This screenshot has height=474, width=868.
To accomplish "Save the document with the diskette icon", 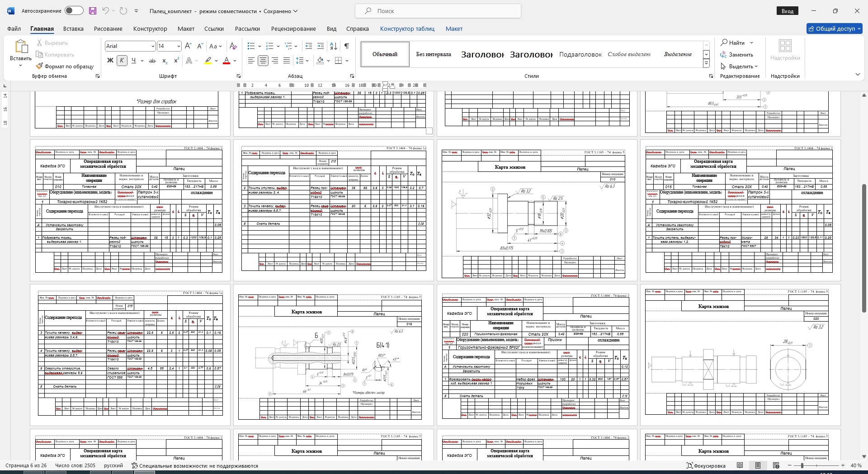I will (93, 11).
